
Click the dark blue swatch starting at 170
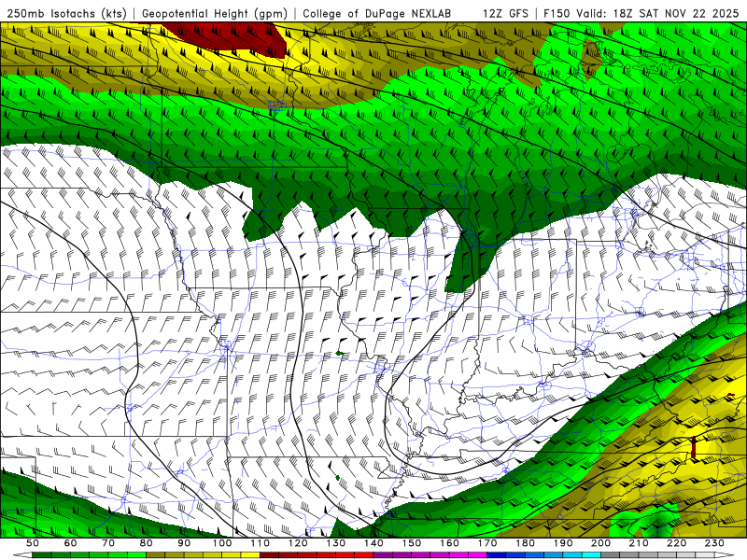click(x=497, y=555)
